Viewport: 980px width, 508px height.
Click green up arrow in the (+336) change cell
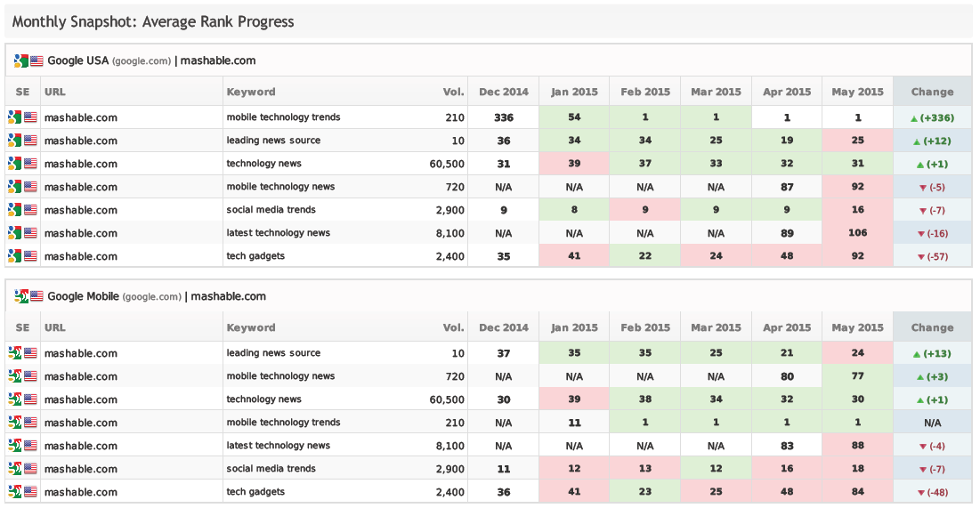(x=913, y=117)
